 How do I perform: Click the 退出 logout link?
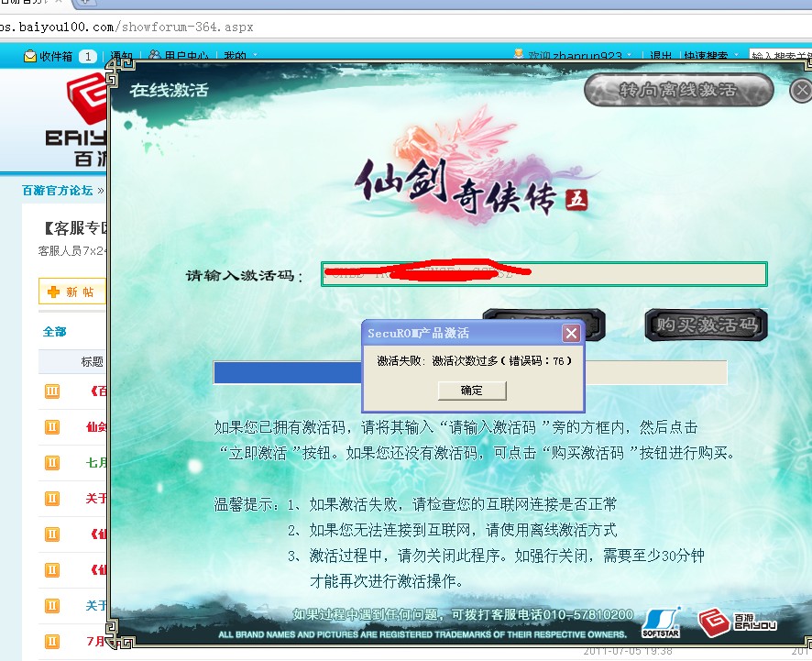[661, 57]
